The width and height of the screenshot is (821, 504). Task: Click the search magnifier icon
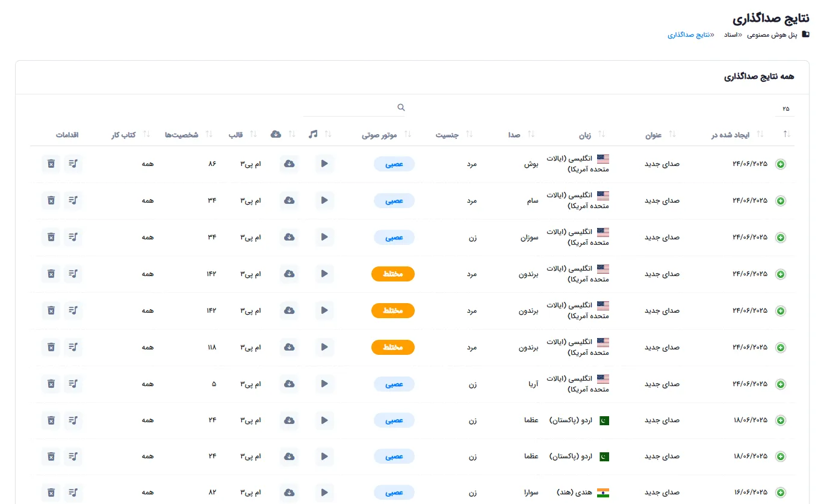[401, 108]
